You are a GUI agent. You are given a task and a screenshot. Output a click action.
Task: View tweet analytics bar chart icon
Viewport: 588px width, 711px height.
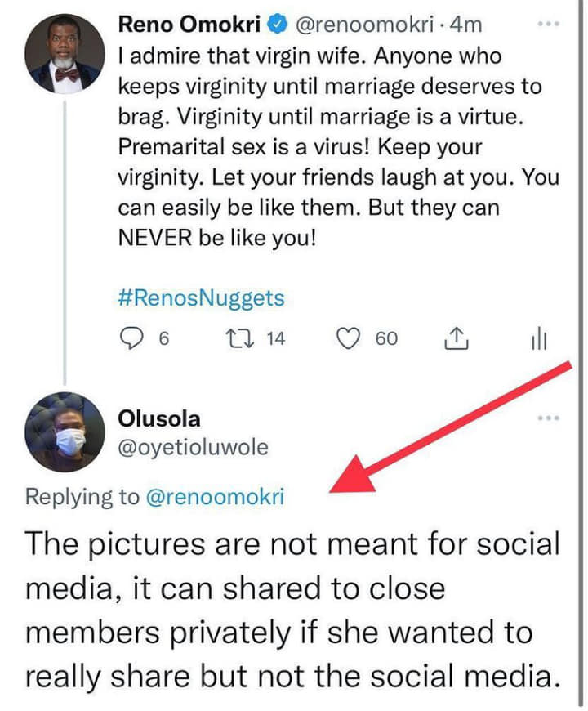click(540, 338)
